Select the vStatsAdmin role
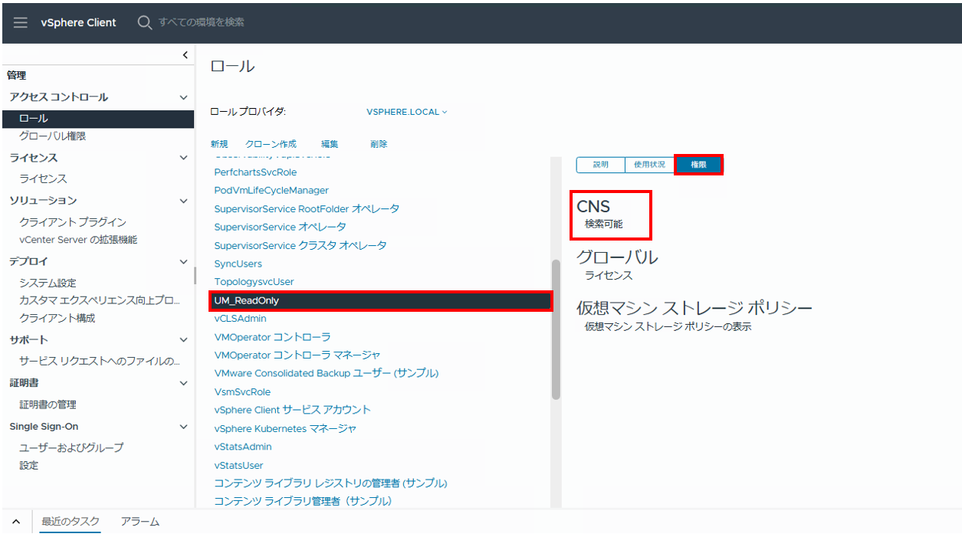The image size is (962, 560). 243,447
